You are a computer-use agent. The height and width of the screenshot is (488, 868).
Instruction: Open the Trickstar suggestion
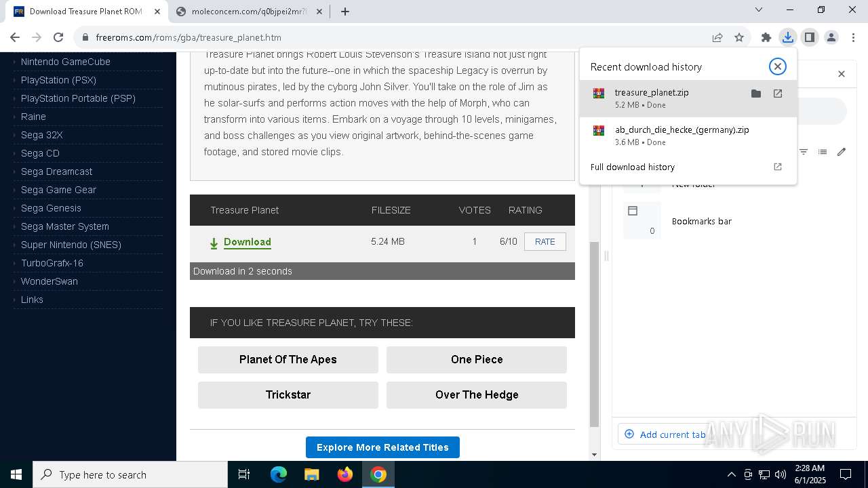288,394
